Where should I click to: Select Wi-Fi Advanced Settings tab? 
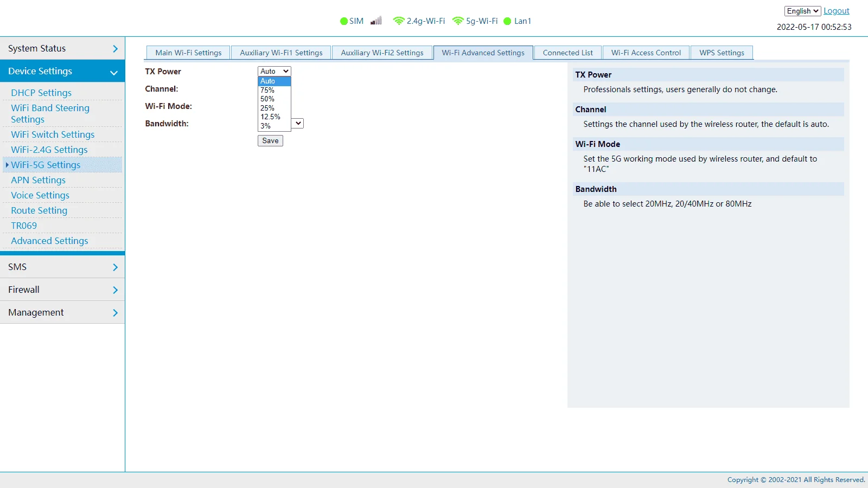(x=483, y=53)
